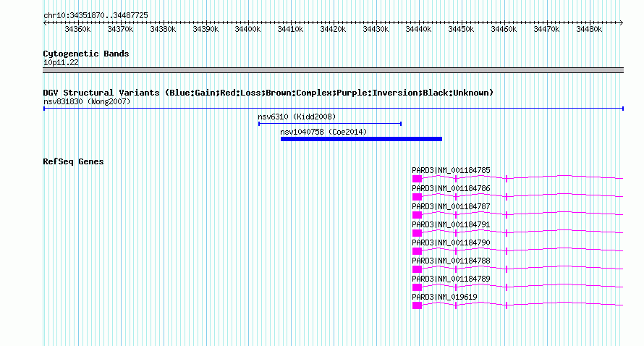Click the 34360k ruler tick label
The height and width of the screenshot is (346, 644).
coord(77,29)
